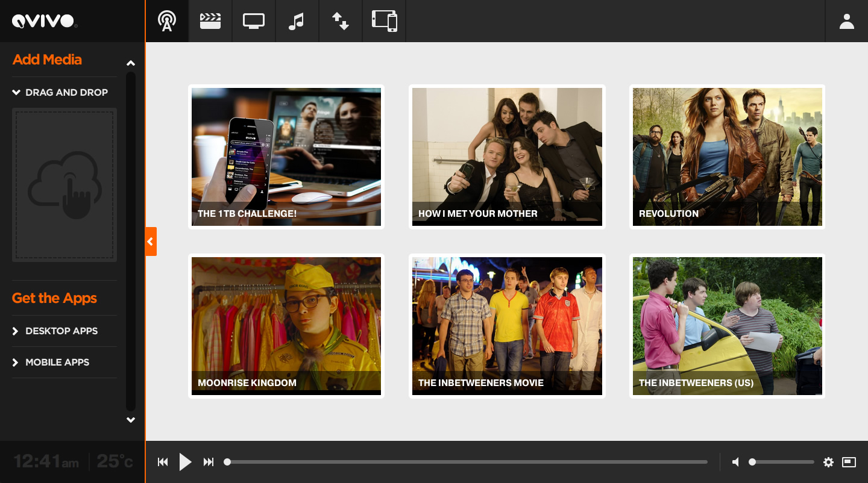
Task: Open the Moonrise Kingdom thumbnail
Action: coord(286,326)
